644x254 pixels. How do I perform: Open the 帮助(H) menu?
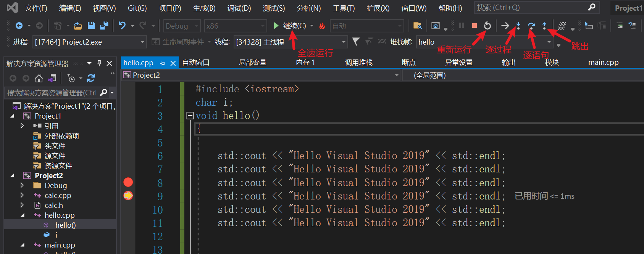point(450,8)
